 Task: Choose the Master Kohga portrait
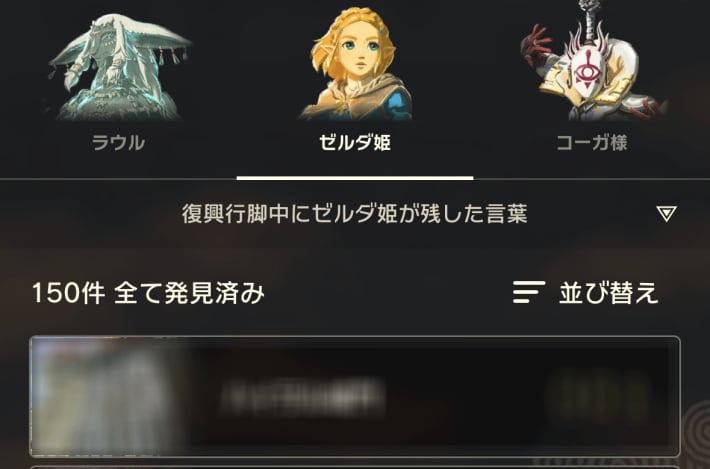point(594,61)
